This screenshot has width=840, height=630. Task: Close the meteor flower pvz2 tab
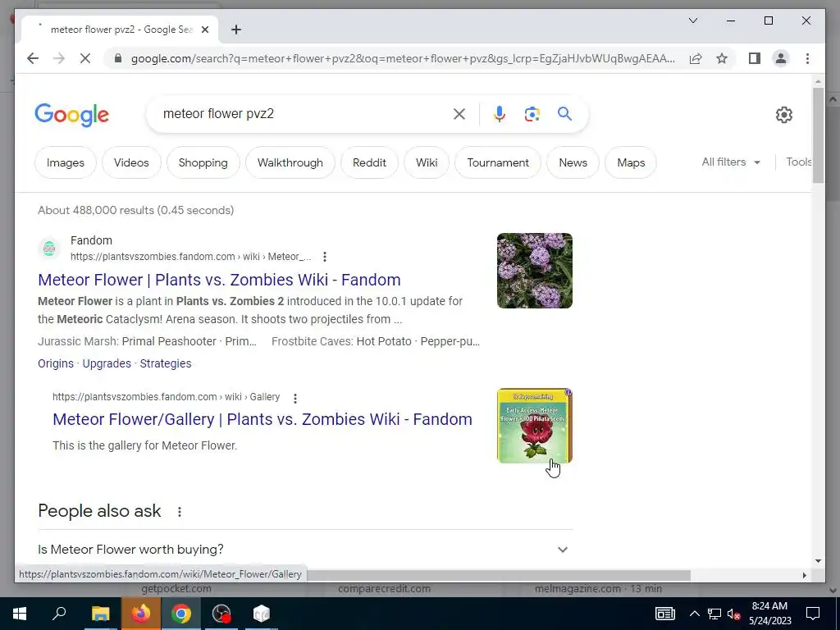tap(204, 30)
